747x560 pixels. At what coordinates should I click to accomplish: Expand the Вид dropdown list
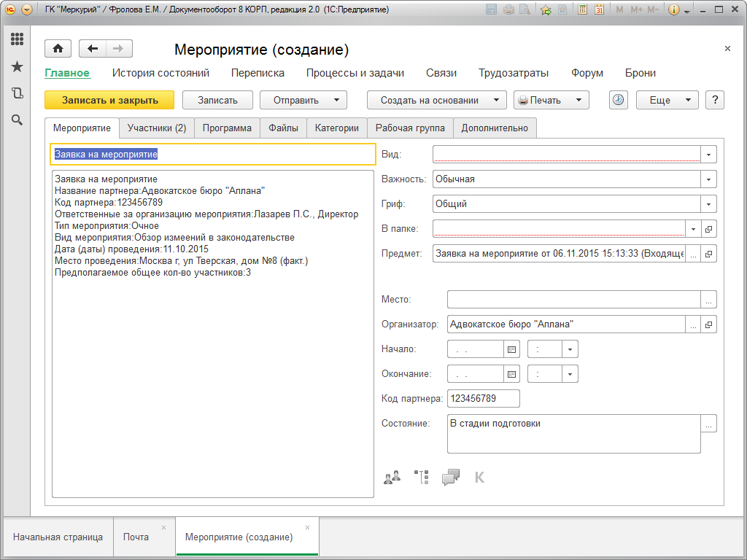click(708, 155)
